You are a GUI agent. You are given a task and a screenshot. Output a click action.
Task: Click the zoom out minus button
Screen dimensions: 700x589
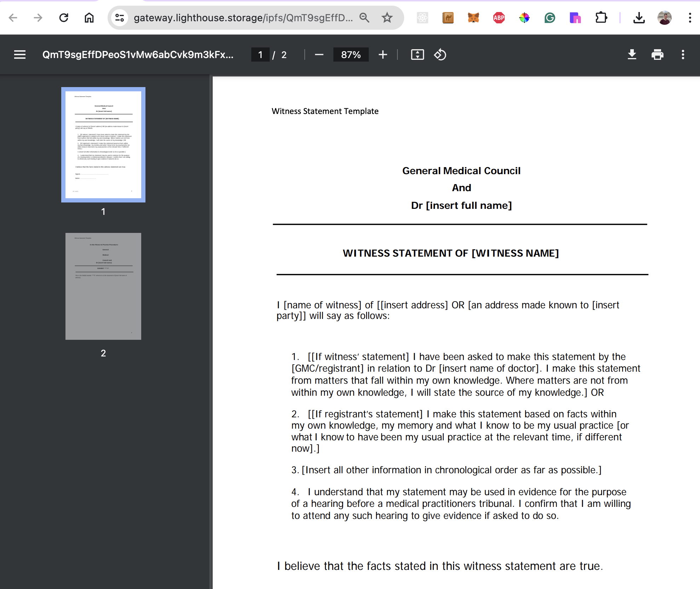point(319,55)
